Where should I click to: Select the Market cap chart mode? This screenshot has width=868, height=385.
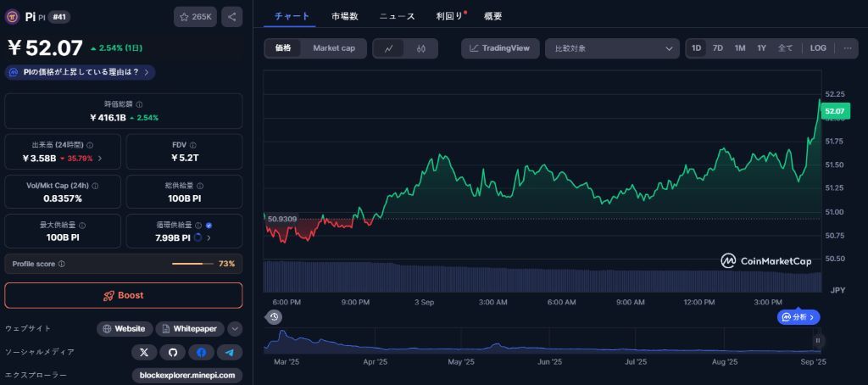[x=334, y=48]
